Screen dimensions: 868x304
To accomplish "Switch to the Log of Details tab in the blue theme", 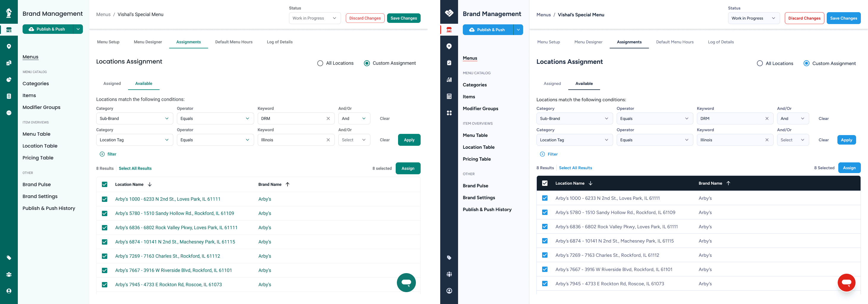I will [x=721, y=42].
